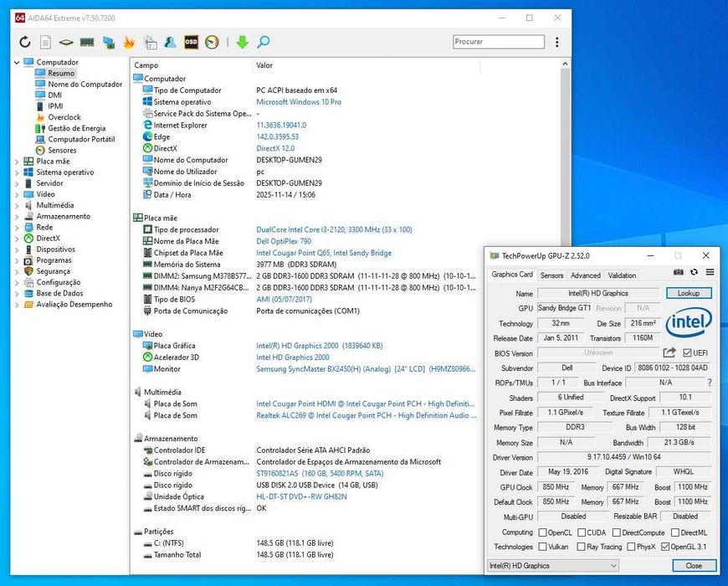Select Gestão de Energia tree item
Screen dimensions: 728x586
(77, 128)
